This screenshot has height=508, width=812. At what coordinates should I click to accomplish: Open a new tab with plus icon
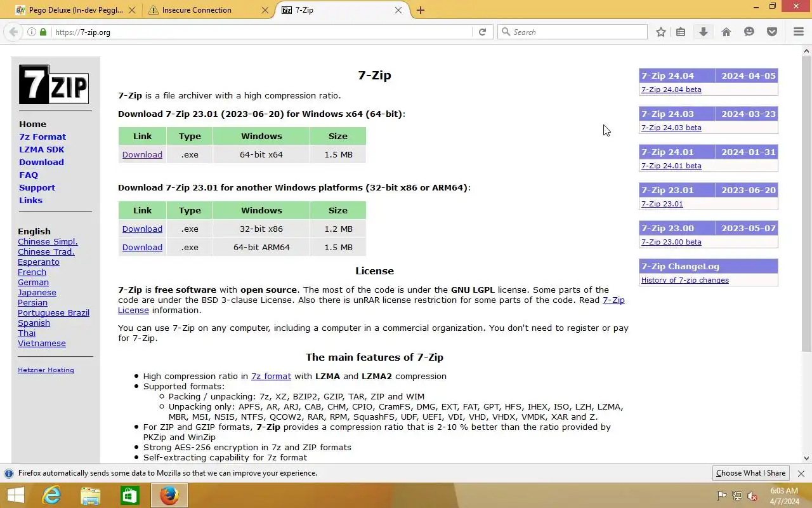coord(421,10)
